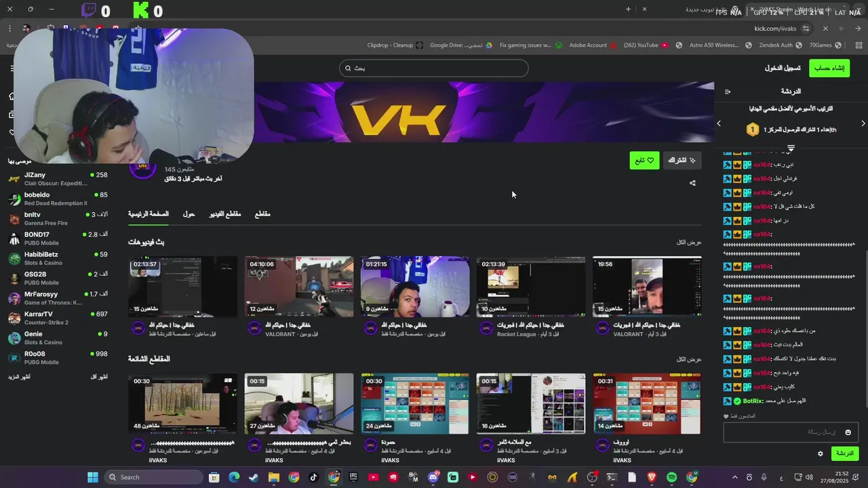Screen dimensions: 868x488
Task: Focus the Kick search field
Action: (434, 68)
